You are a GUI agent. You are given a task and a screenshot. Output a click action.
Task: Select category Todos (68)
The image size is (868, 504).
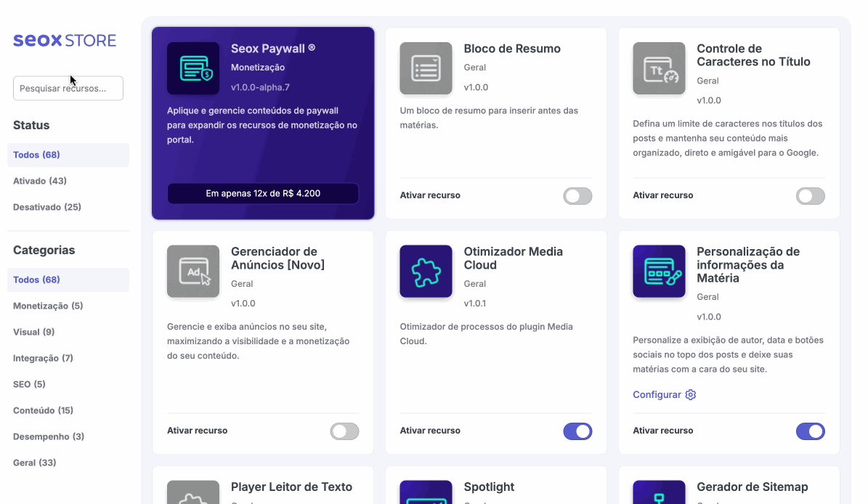point(68,280)
